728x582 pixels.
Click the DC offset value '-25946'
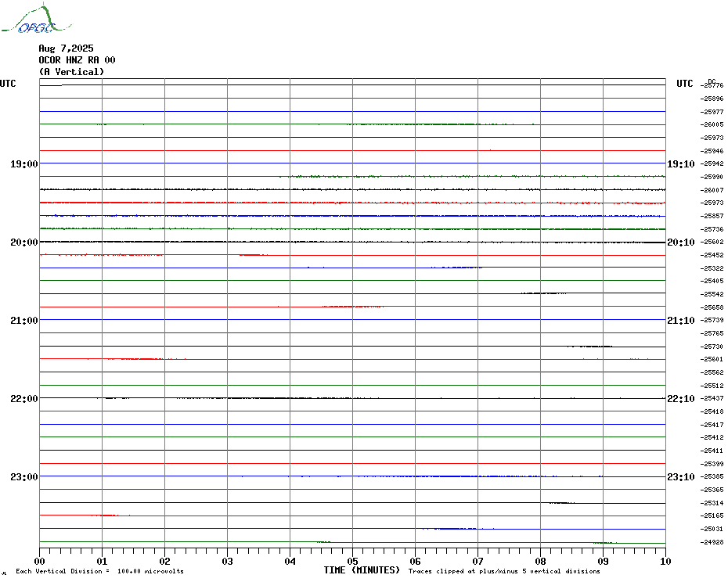click(x=712, y=151)
